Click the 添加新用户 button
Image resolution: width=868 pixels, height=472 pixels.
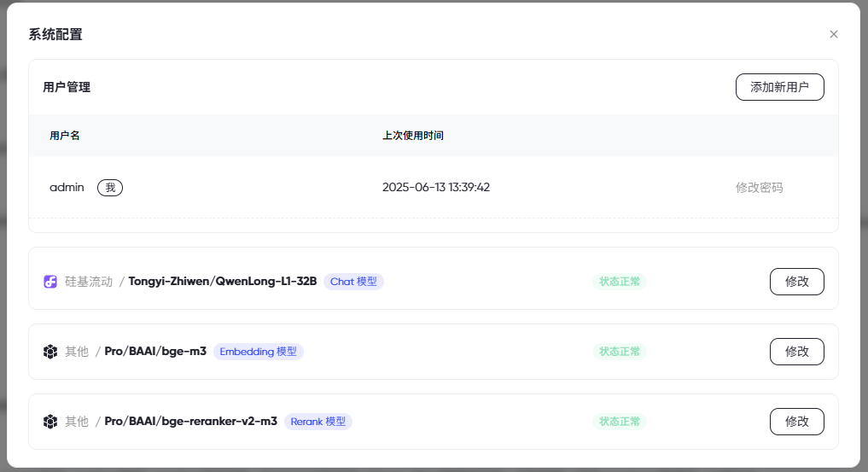(x=779, y=87)
